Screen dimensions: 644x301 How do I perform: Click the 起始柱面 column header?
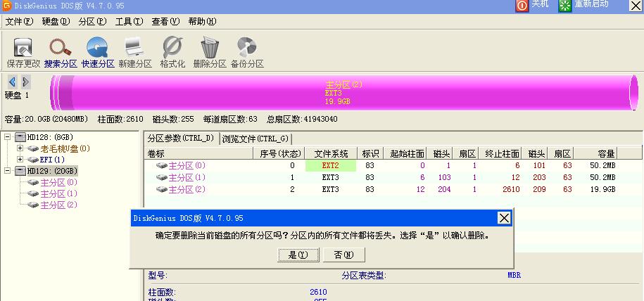click(405, 153)
